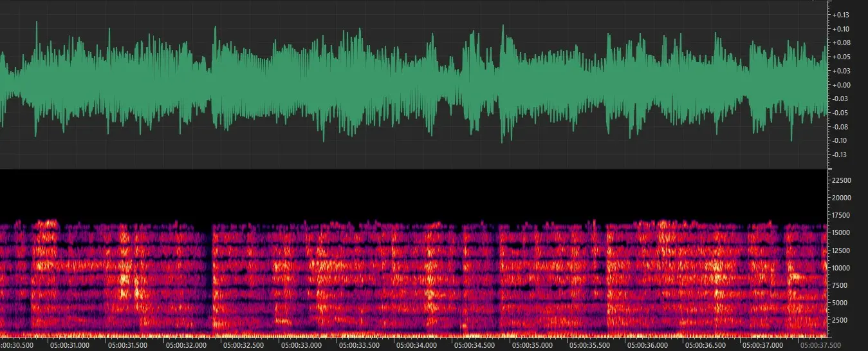Click the +0.00 center amplitude label
This screenshot has width=868, height=351.
841,85
